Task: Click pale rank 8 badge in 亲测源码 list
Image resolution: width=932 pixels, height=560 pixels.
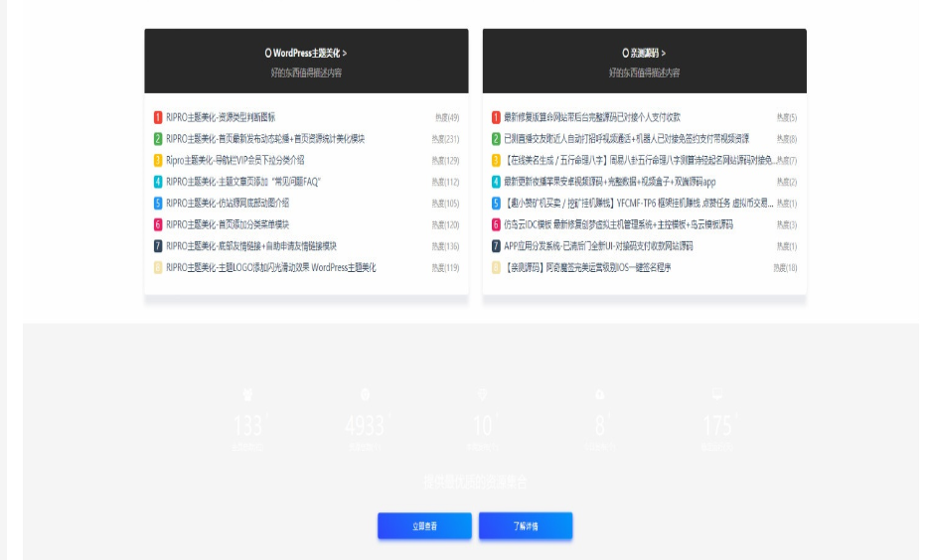Action: pyautogui.click(x=496, y=267)
